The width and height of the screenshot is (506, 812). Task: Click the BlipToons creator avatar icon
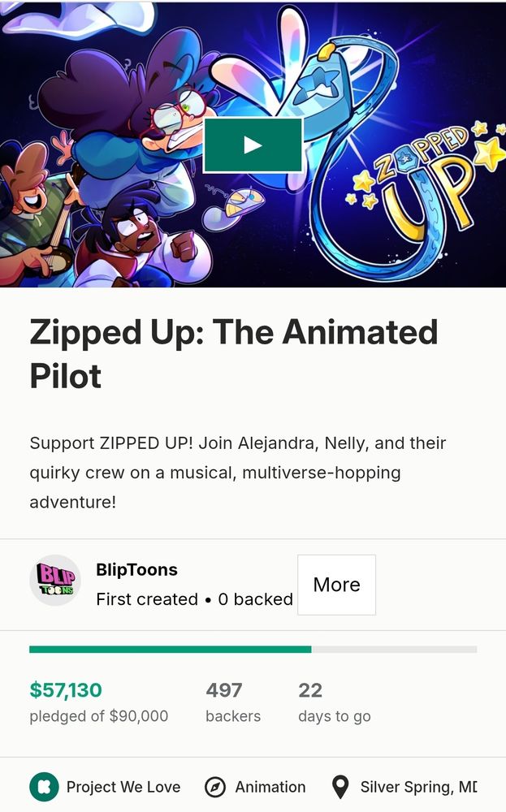(x=54, y=580)
